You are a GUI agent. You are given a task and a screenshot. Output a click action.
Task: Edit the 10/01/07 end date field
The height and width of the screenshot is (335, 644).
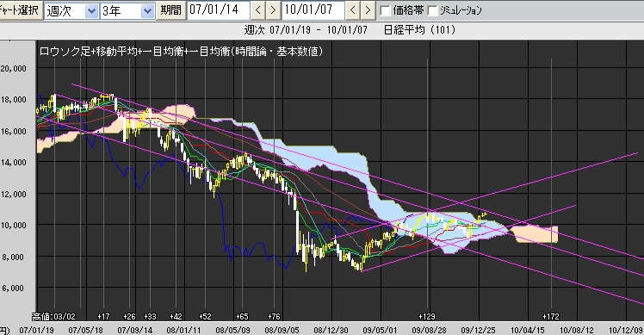(313, 10)
